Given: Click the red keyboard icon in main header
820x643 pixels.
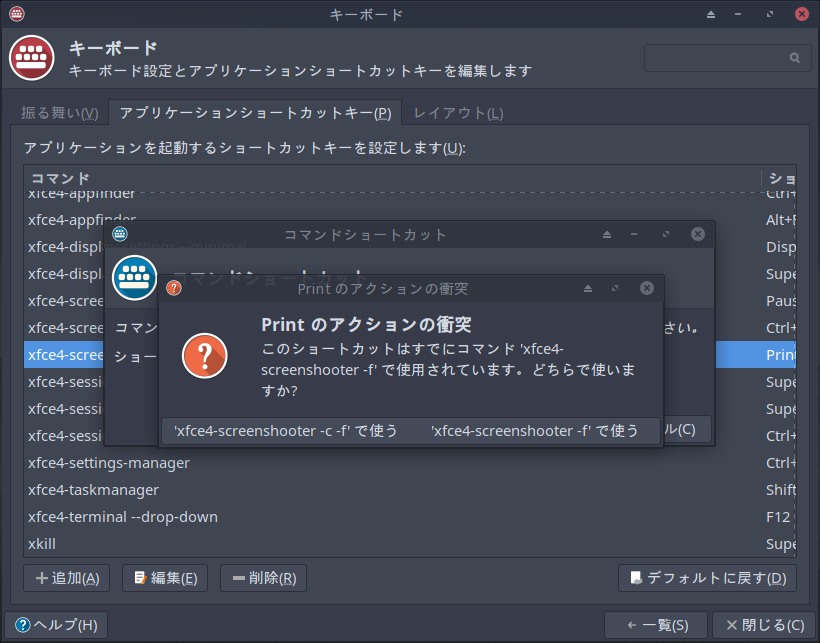Looking at the screenshot, I should (x=31, y=58).
